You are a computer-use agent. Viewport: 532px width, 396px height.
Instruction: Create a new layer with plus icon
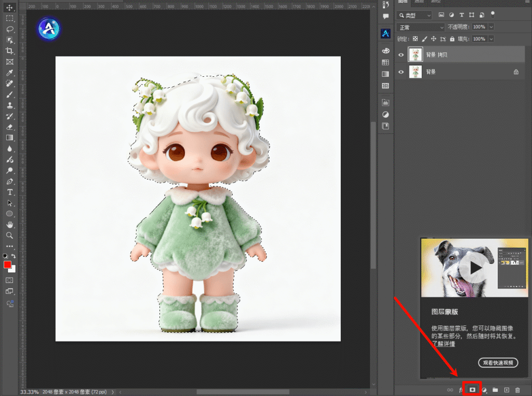pos(507,390)
